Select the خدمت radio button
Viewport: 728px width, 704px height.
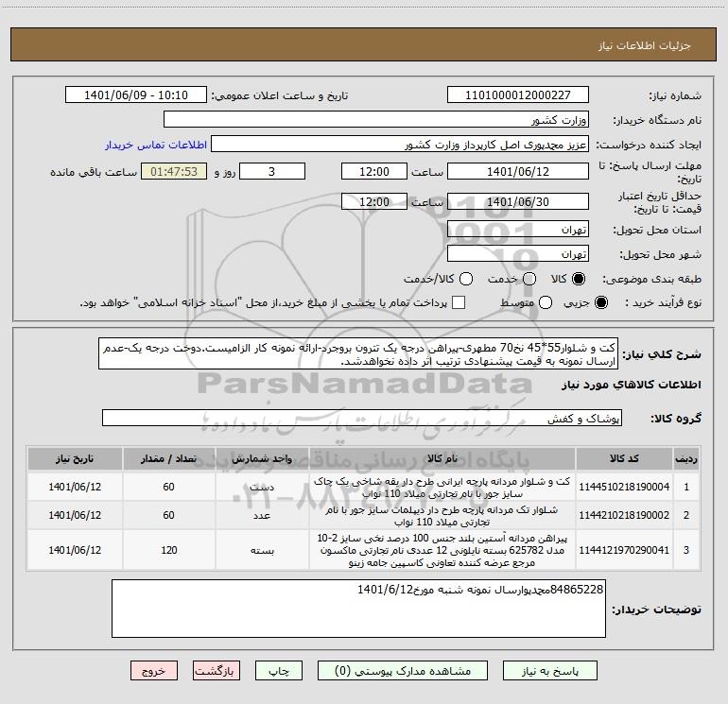[x=529, y=279]
